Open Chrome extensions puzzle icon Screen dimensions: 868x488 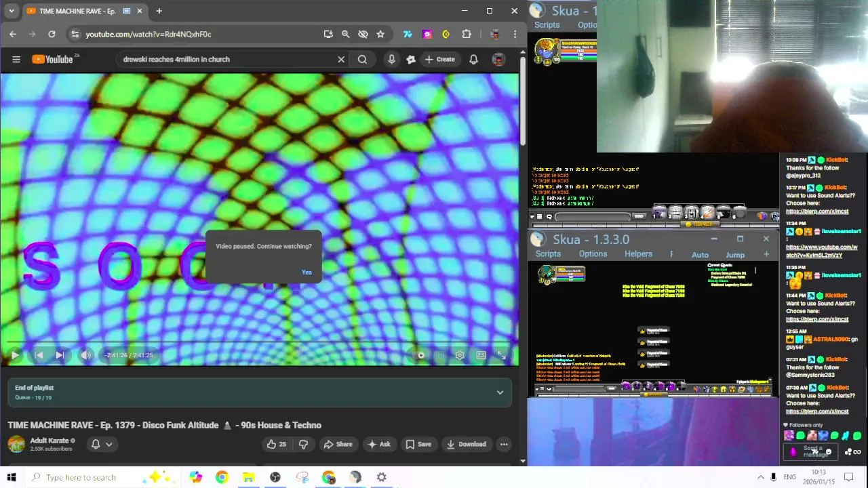point(467,34)
